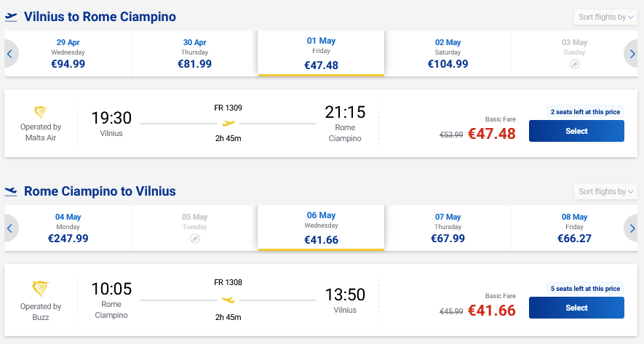Switch to 04 May Monday return date
The height and width of the screenshot is (344, 644).
(68, 228)
